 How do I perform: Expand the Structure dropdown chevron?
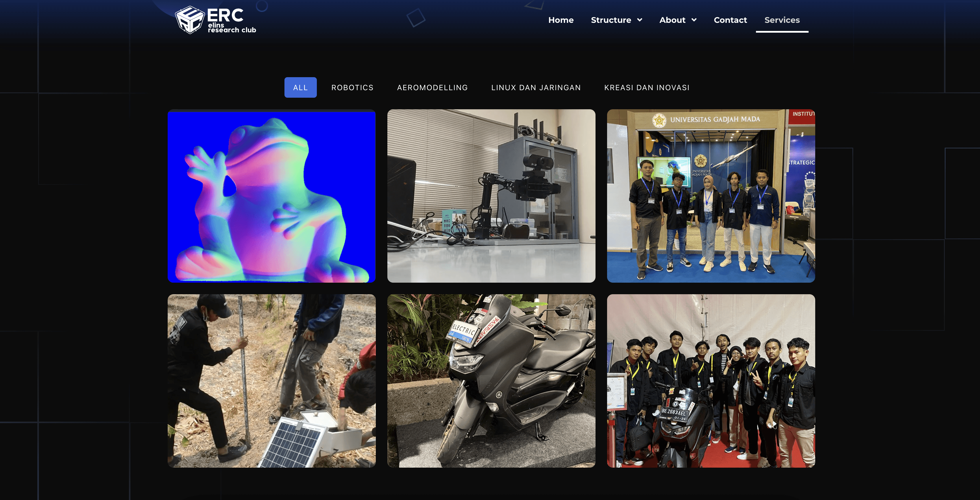(640, 20)
